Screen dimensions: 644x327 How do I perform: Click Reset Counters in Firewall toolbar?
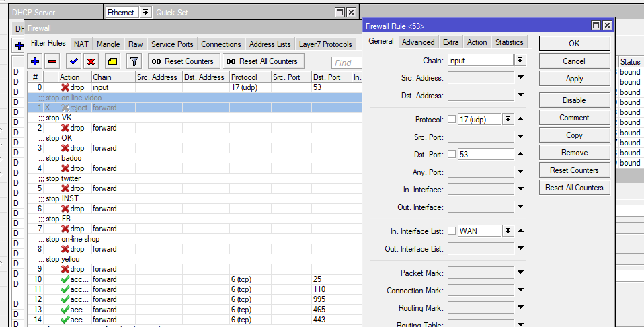tap(184, 61)
